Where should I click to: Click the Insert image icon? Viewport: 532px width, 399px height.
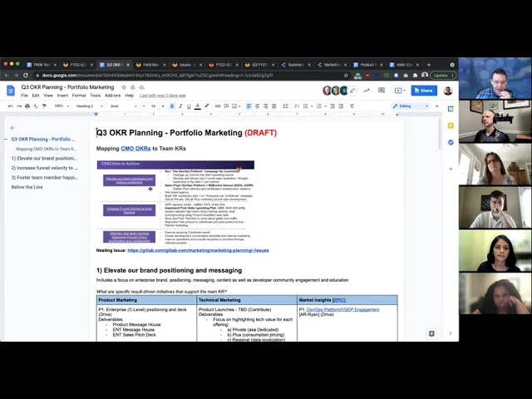[234, 106]
